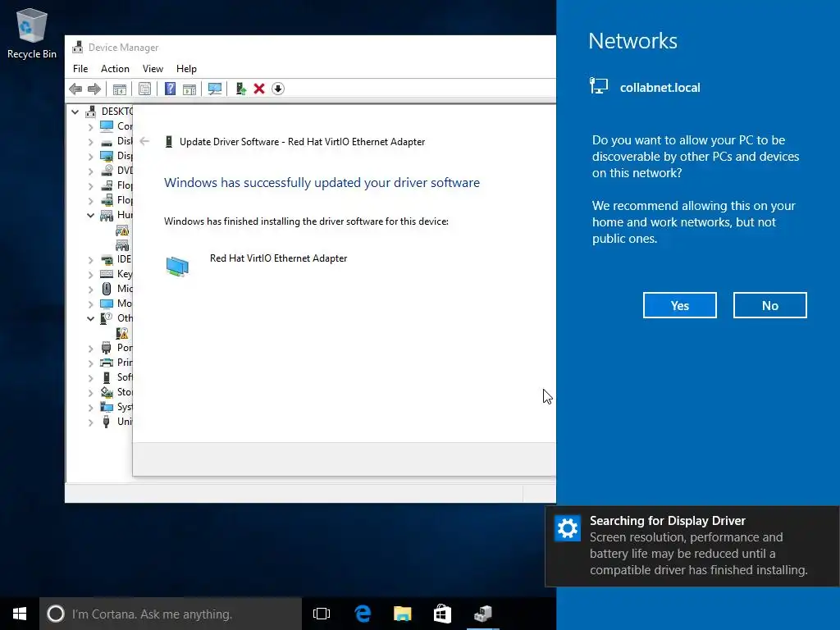
Task: Click the Device Manager taskbar icon
Action: click(482, 614)
